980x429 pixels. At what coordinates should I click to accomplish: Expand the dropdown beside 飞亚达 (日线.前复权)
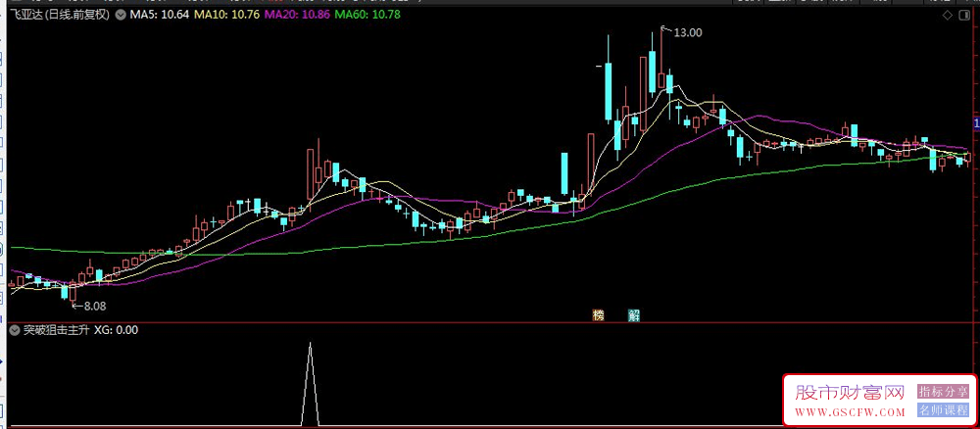tap(122, 15)
